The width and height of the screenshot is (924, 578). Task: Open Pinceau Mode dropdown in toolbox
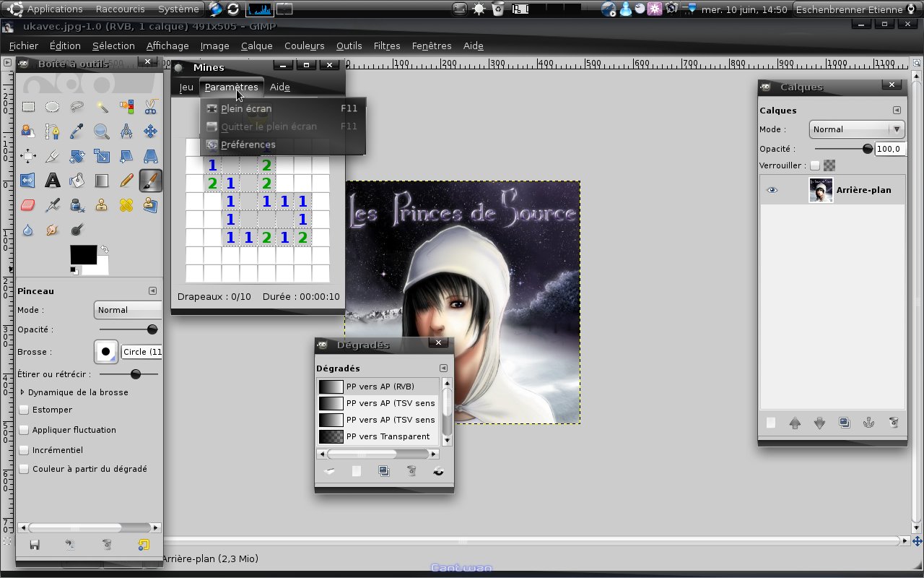128,310
